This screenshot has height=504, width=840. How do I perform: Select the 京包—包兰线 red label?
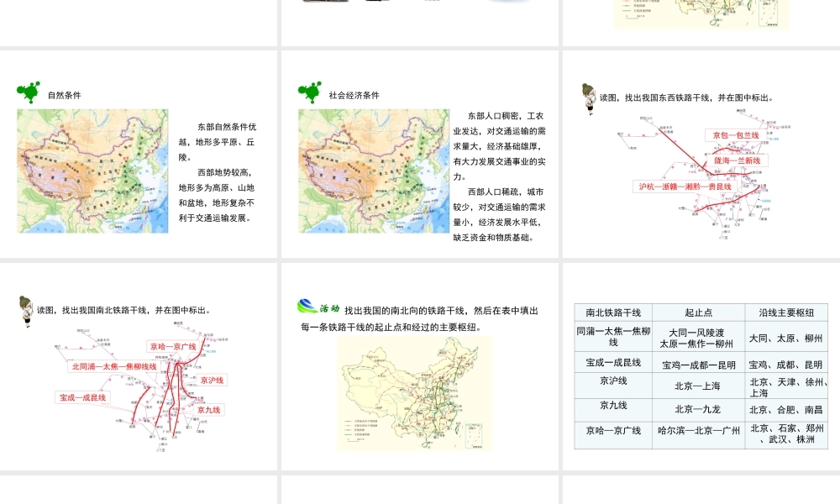(735, 135)
